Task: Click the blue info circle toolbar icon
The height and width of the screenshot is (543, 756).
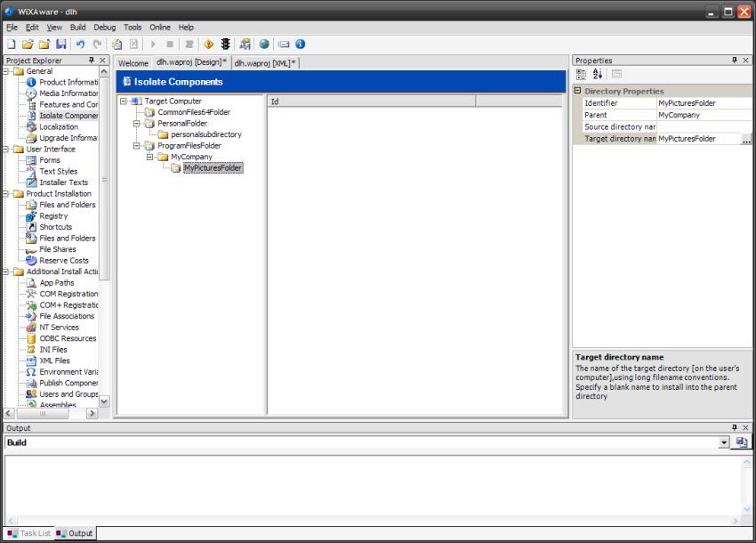Action: [x=300, y=45]
